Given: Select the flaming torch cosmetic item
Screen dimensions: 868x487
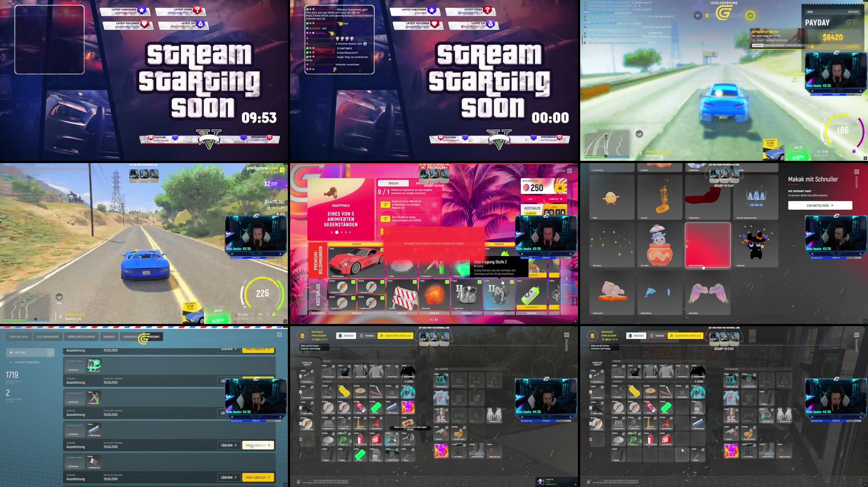Looking at the screenshot, I should 659,198.
